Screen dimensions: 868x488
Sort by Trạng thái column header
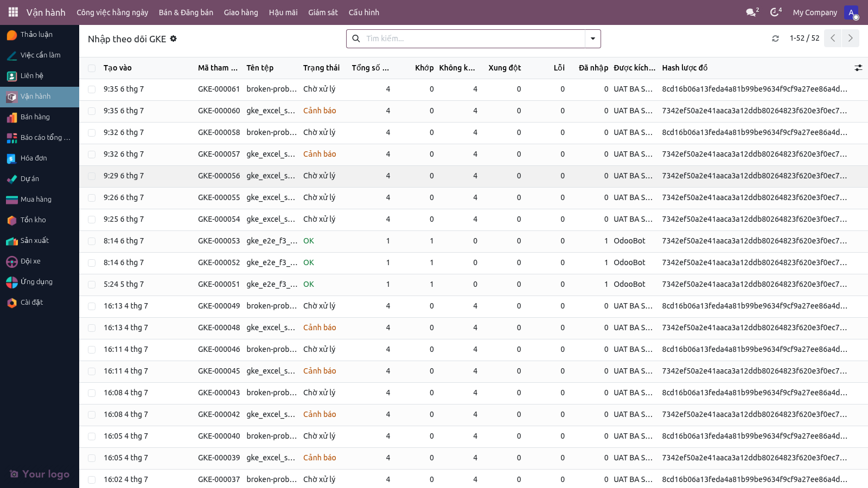pyautogui.click(x=321, y=68)
